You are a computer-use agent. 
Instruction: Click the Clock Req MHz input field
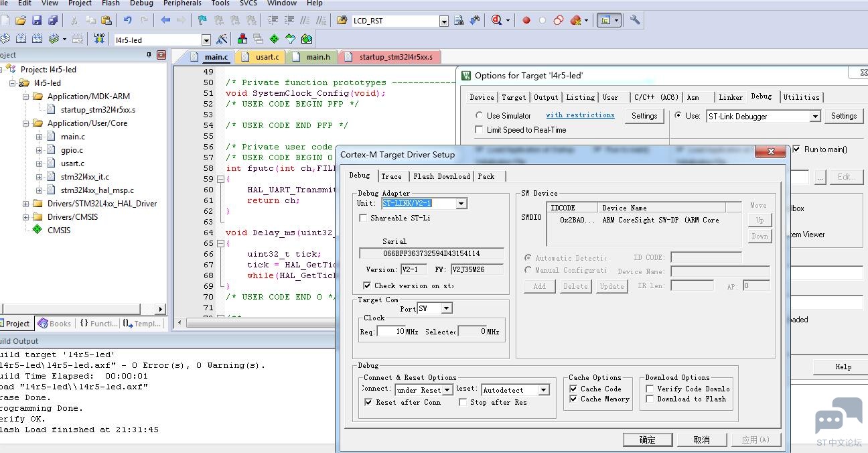(391, 331)
